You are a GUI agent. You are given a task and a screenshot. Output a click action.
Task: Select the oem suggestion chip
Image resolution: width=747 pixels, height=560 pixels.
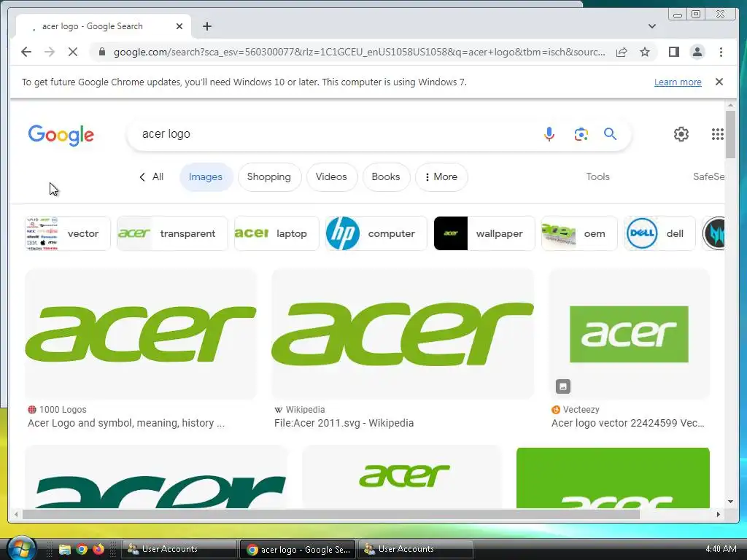pyautogui.click(x=579, y=233)
